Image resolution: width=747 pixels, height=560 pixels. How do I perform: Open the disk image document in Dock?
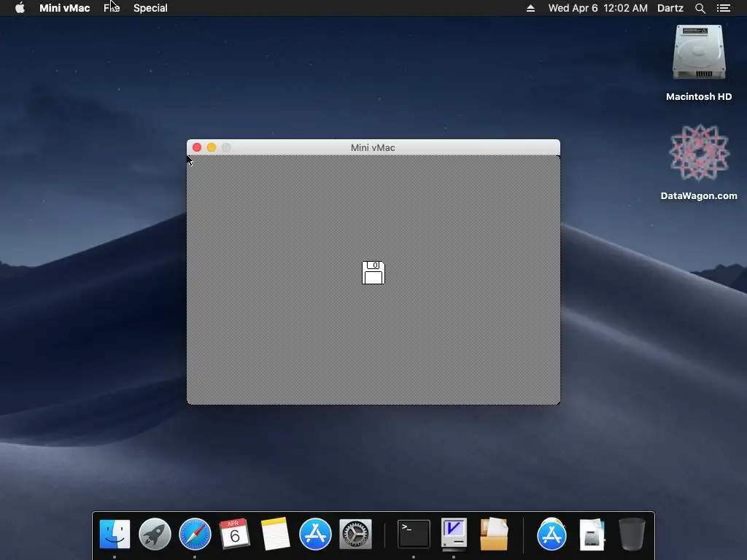pos(592,534)
